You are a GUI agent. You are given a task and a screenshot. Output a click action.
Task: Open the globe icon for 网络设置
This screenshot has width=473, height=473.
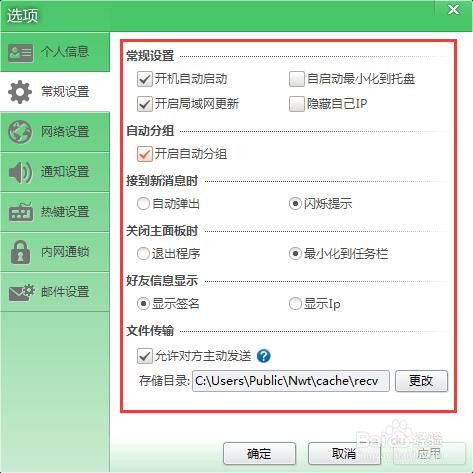(x=20, y=132)
